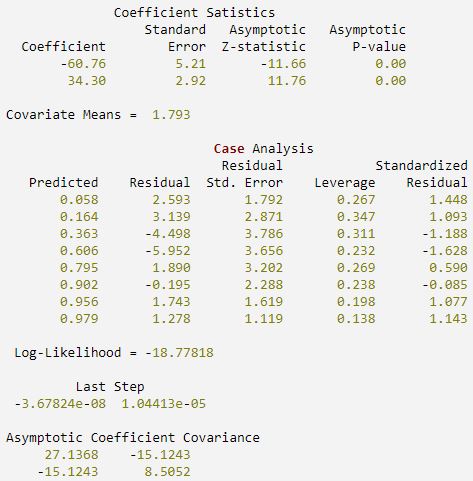Image resolution: width=473 pixels, height=481 pixels.
Task: Click the Predicted column header
Action: pyautogui.click(x=63, y=183)
